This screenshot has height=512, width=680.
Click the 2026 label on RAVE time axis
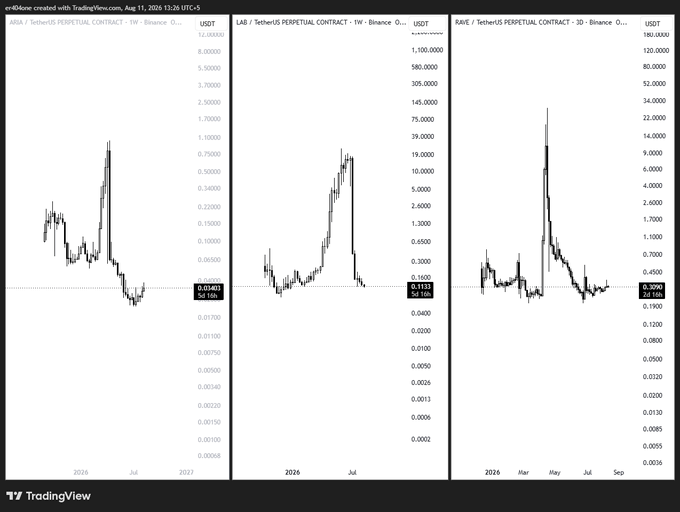click(x=492, y=472)
